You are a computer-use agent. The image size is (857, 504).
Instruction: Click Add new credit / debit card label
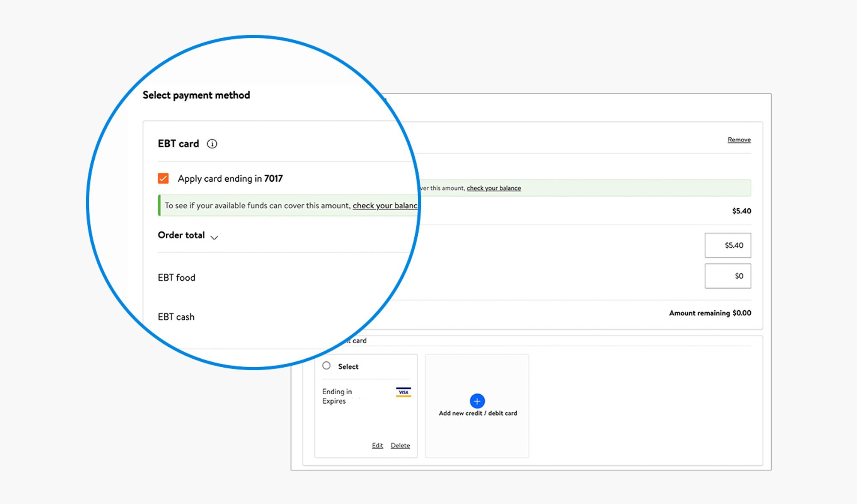click(x=478, y=413)
